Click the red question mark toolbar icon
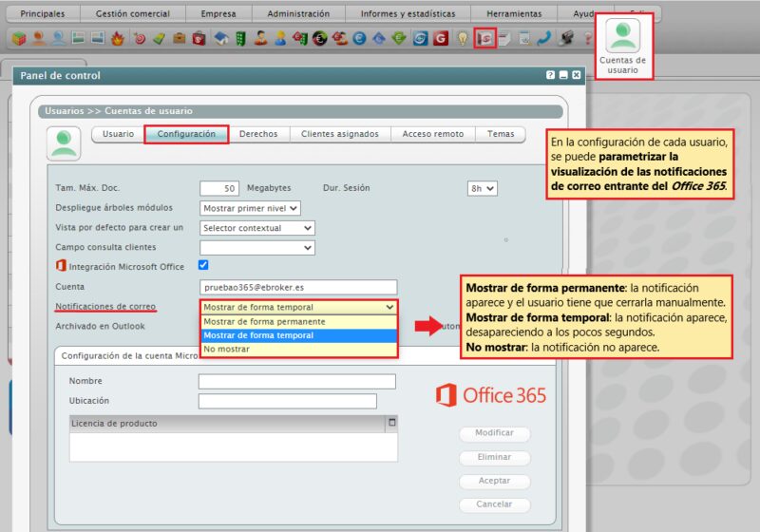Viewport: 760px width, 532px height. pos(587,38)
